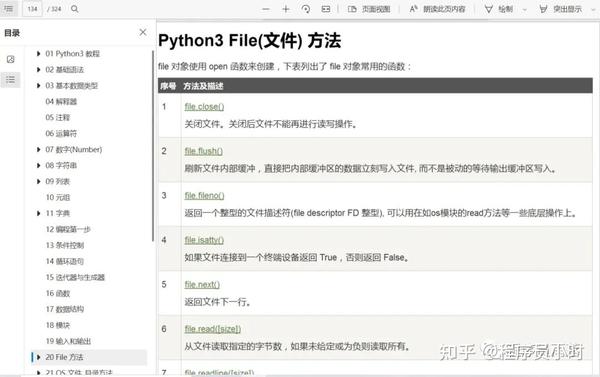Click the 页面视图 toolbar item
600x377 pixels.
369,9
